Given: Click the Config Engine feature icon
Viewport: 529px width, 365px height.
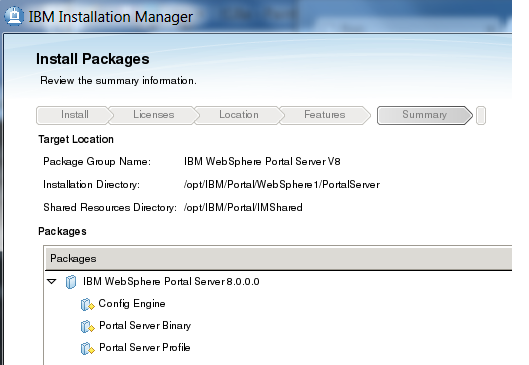Looking at the screenshot, I should 87,304.
